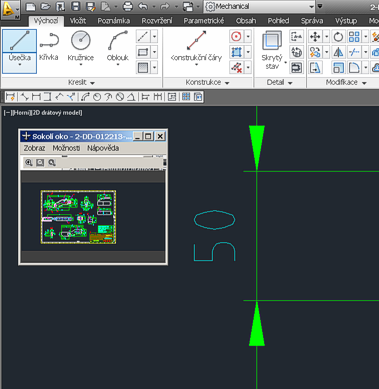Open Možnosti menu in Sokolí oko window
This screenshot has width=379, height=389.
point(66,148)
